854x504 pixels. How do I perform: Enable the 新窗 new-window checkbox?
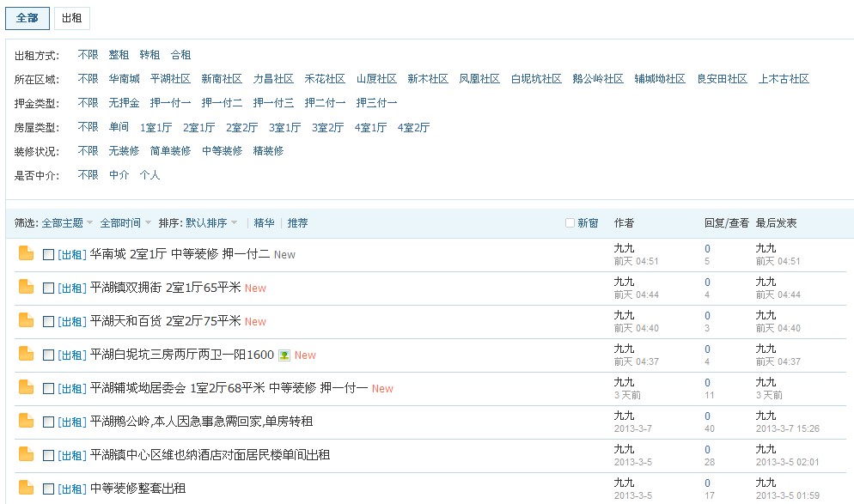tap(570, 222)
